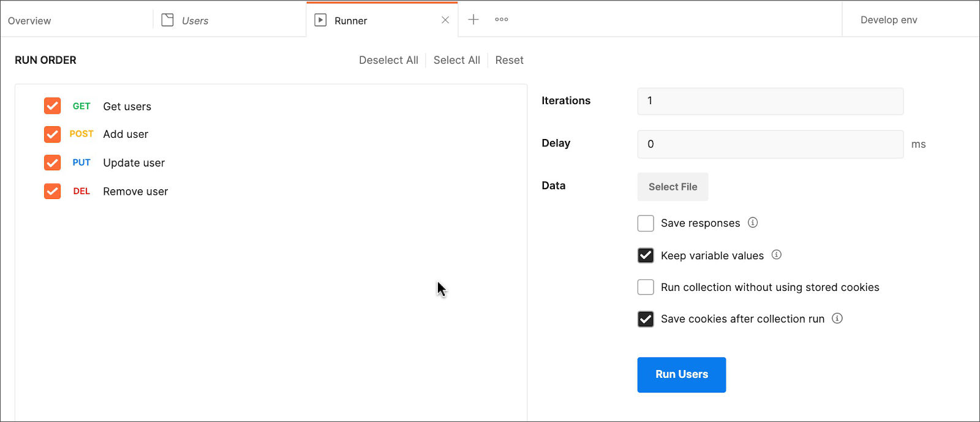Click the info icon beside Keep variable values
Screen dimensions: 980x422
click(x=776, y=255)
